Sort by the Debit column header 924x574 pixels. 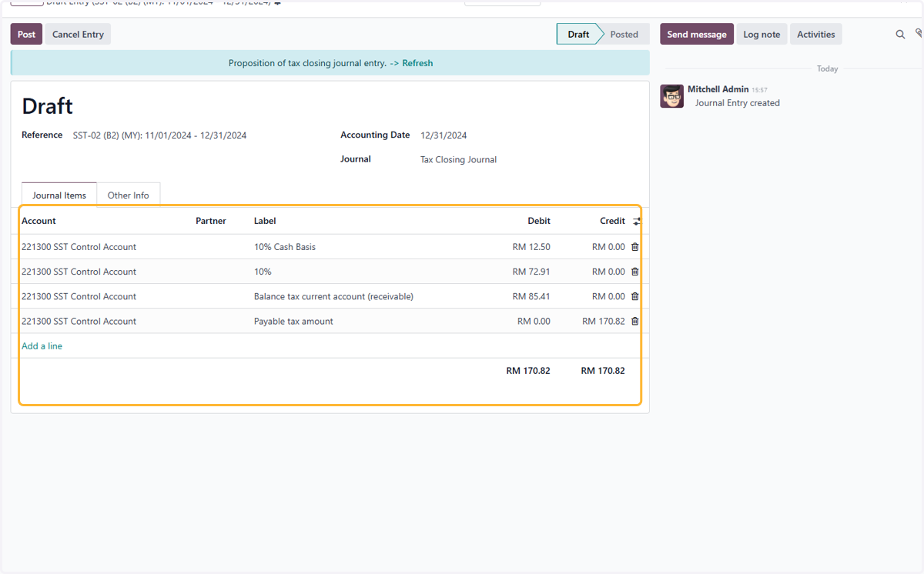(x=539, y=221)
